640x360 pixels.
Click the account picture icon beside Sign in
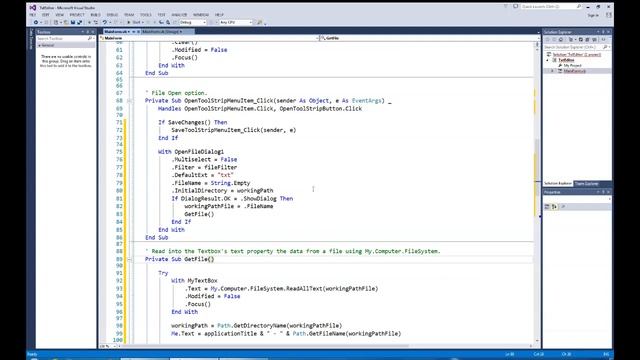coord(609,15)
